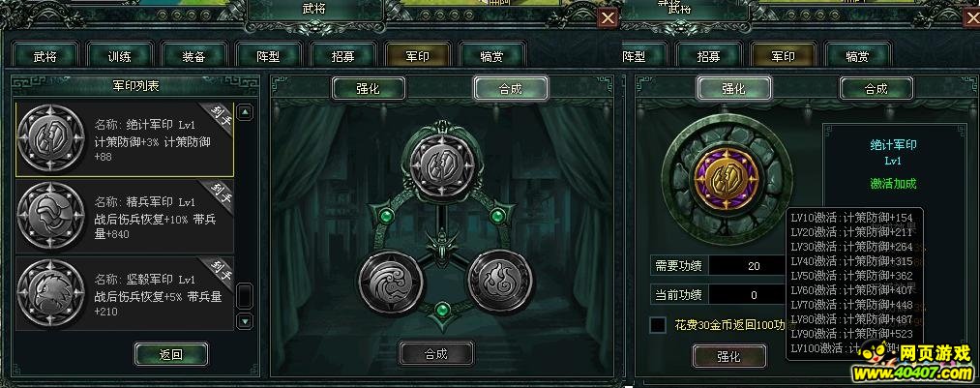This screenshot has width=980, height=388.
Task: Click the seal list scroll up arrow
Action: [246, 112]
